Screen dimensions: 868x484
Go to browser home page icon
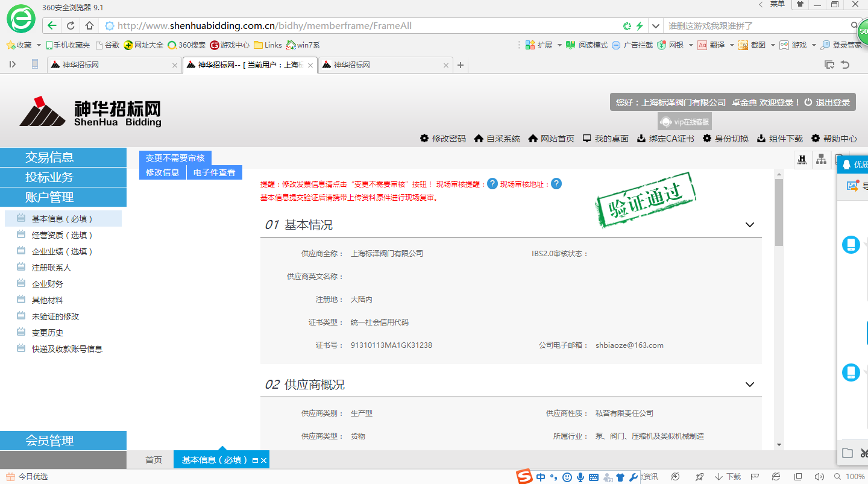click(x=89, y=25)
